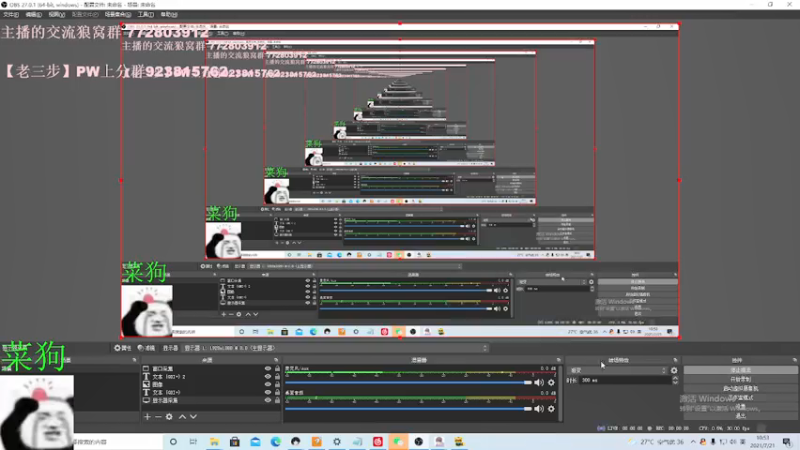Image resolution: width=800 pixels, height=450 pixels.
Task: Open the 文件 menu
Action: [11, 15]
